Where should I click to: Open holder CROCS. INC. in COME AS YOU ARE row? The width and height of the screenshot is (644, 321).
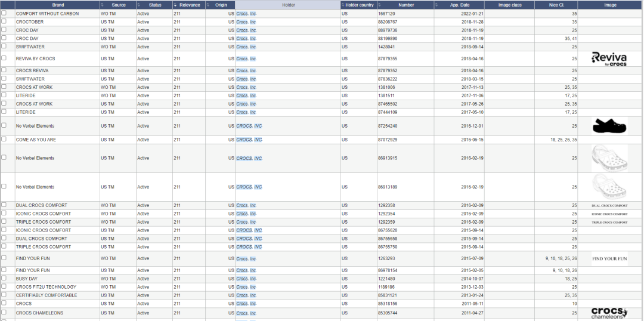(x=249, y=140)
